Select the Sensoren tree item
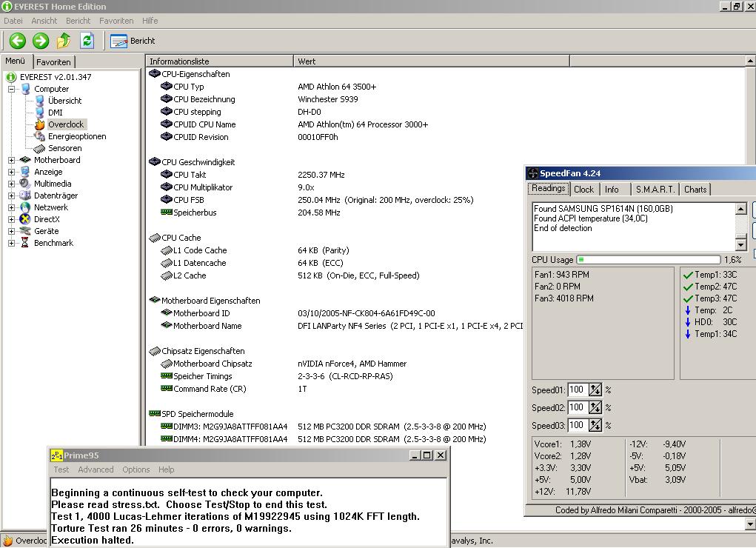Screen dimensions: 756x548 click(x=64, y=148)
